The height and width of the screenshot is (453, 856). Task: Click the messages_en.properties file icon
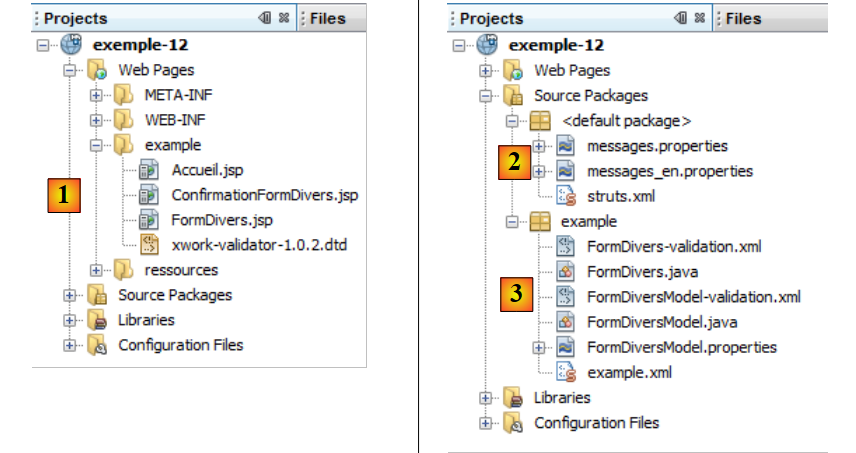click(x=565, y=171)
